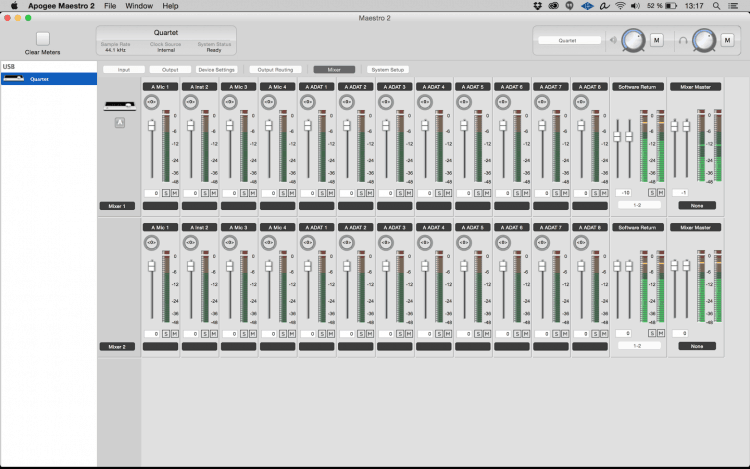Click the headphone volume knob
750x469 pixels.
704,41
